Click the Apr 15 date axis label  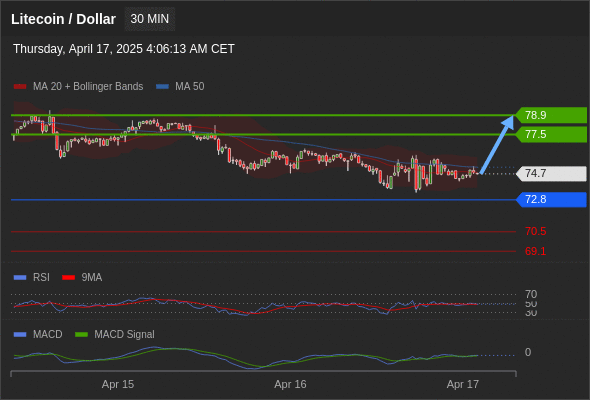118,384
